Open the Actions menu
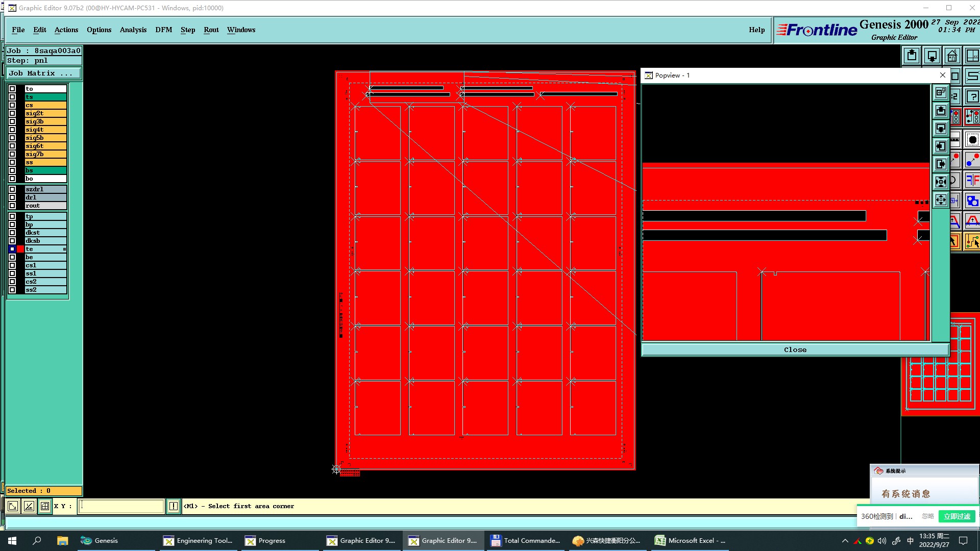This screenshot has height=551, width=980. pos(66,30)
